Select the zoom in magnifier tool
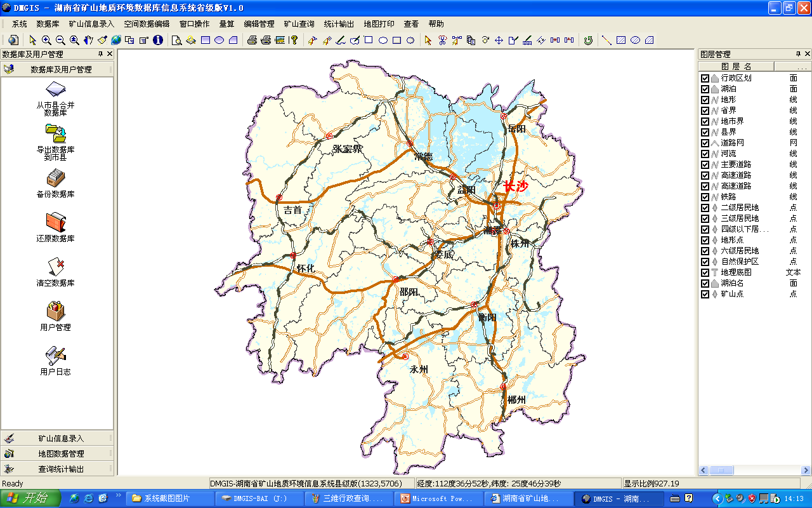This screenshot has height=508, width=812. pyautogui.click(x=46, y=40)
